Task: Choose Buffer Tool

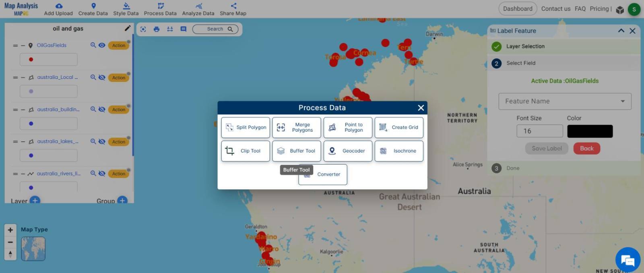Action: (297, 151)
